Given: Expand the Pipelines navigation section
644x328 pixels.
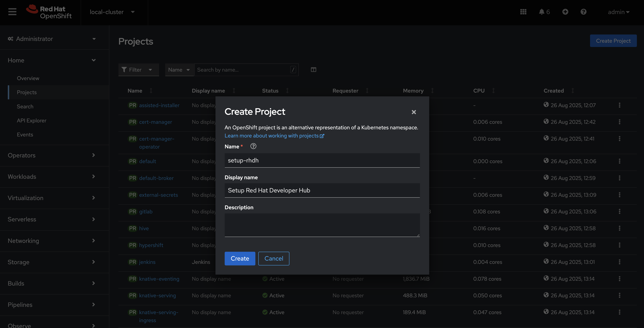Looking at the screenshot, I should [52, 305].
